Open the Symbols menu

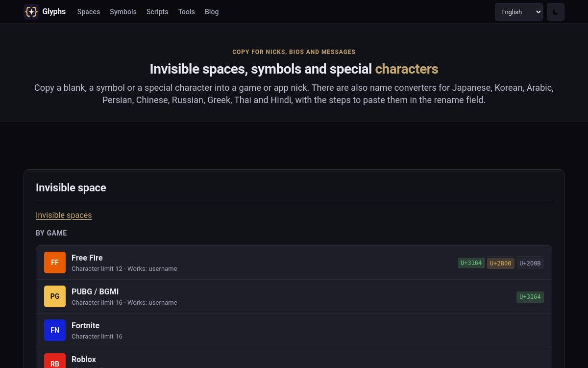coord(123,12)
